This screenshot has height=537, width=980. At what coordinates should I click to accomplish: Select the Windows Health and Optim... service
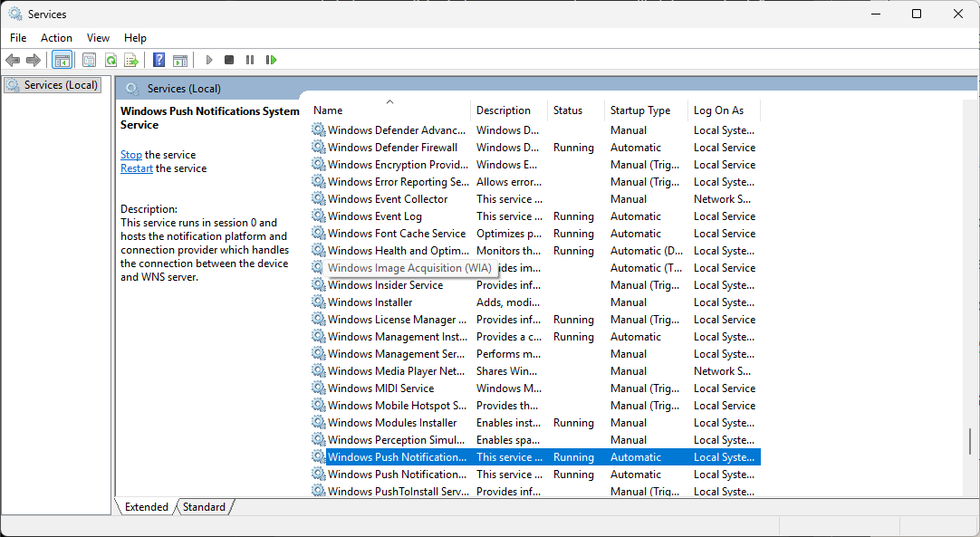point(535,250)
